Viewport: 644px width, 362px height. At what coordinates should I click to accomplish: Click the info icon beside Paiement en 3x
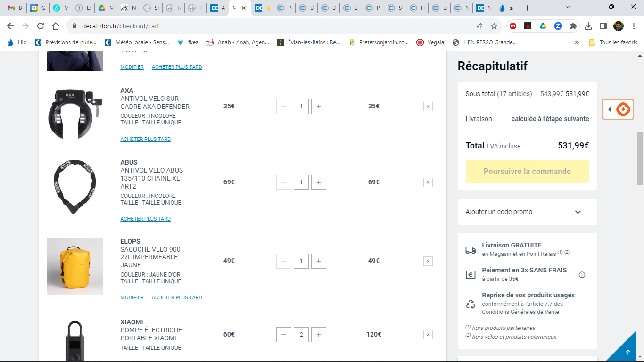(x=582, y=275)
